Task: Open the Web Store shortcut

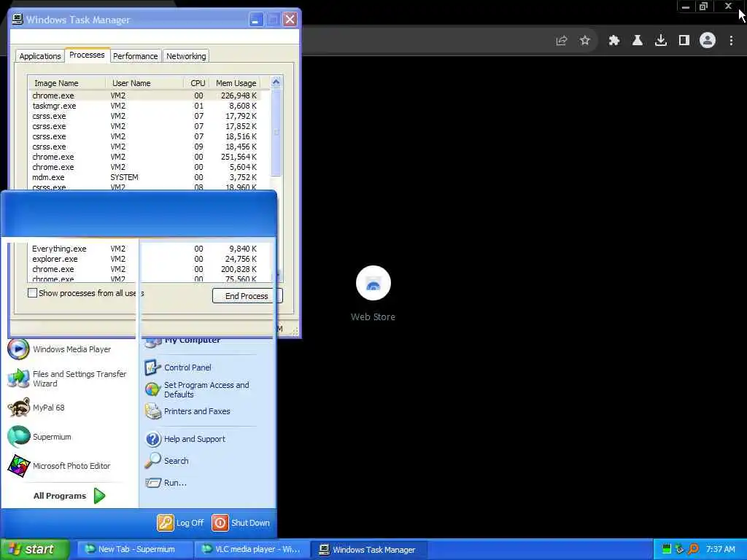Action: click(373, 293)
